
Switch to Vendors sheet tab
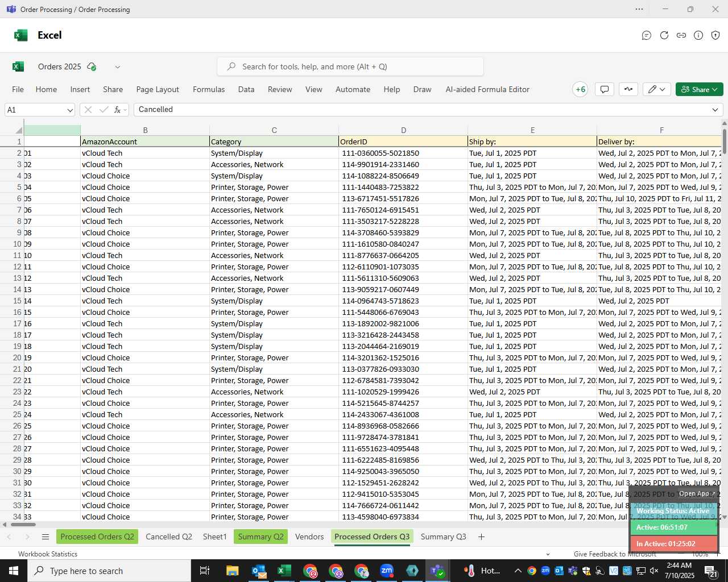[x=309, y=537]
